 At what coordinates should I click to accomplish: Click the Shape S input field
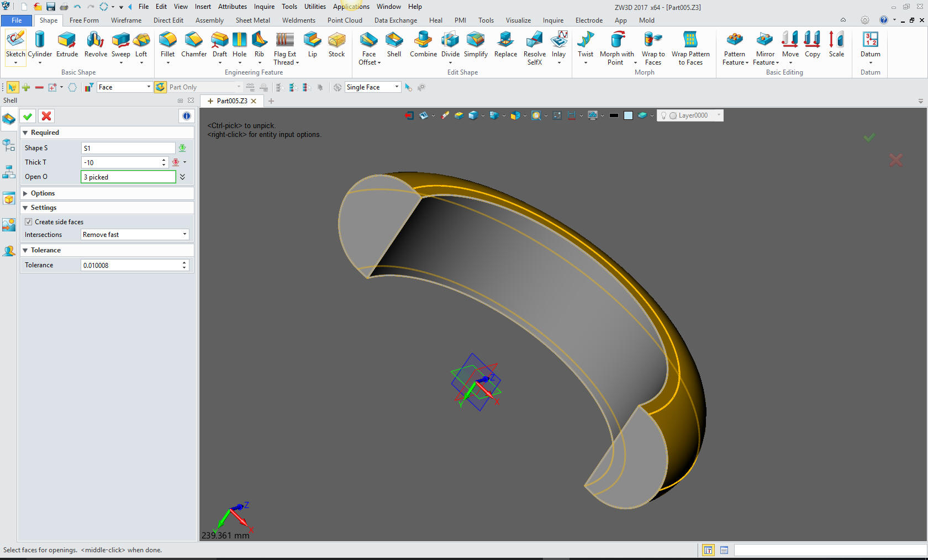(128, 148)
